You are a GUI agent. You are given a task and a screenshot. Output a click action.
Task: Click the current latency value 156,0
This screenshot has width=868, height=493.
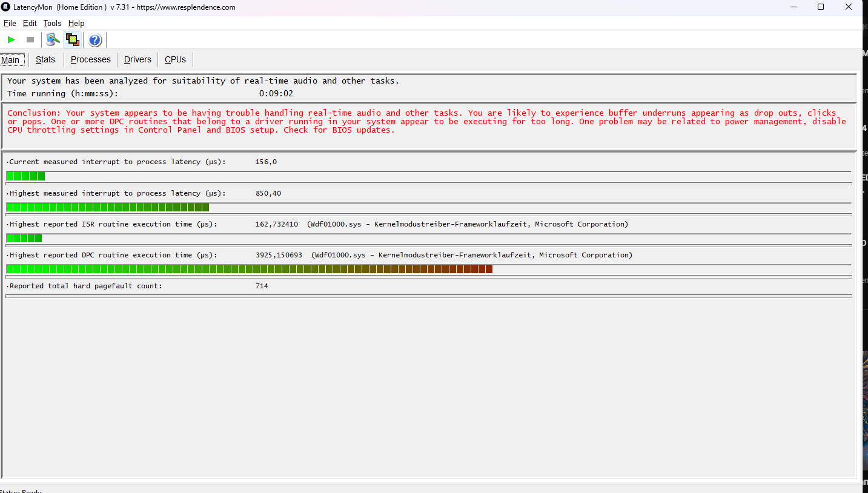267,162
